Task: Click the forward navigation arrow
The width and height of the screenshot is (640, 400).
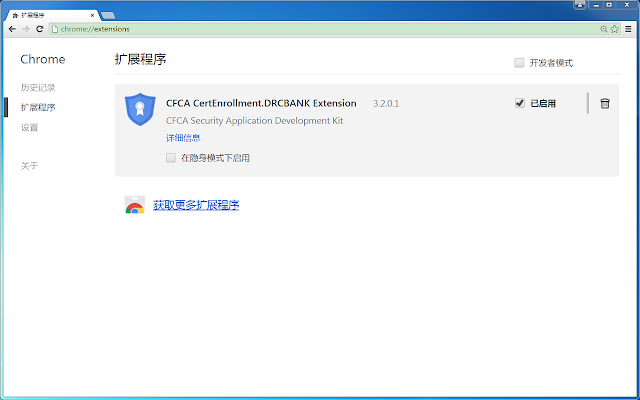Action: (x=26, y=29)
